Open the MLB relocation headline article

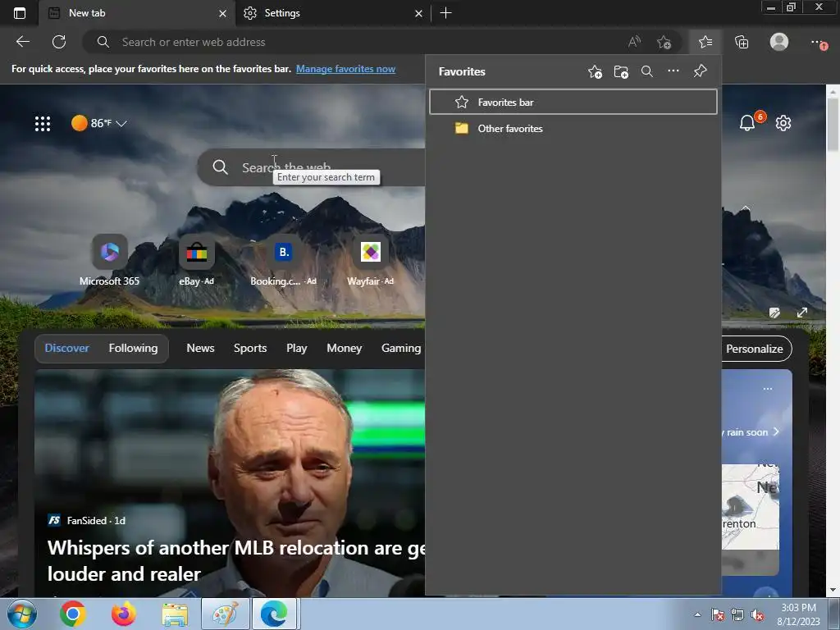click(236, 561)
